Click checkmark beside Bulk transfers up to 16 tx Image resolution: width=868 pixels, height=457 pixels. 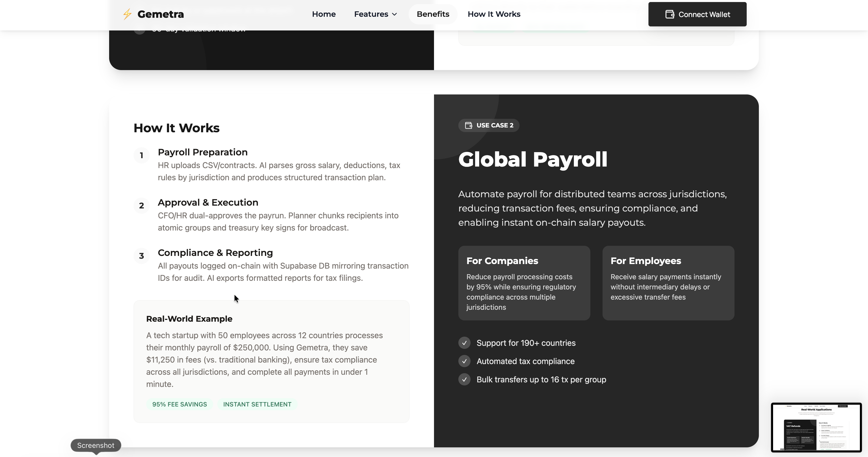coord(464,380)
